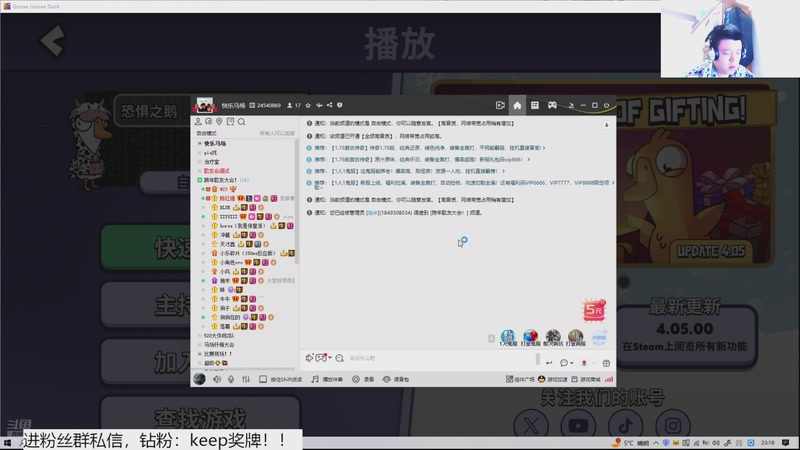This screenshot has height=450, width=800.
Task: Toggle the microphone in bottom bar
Action: pos(231,380)
